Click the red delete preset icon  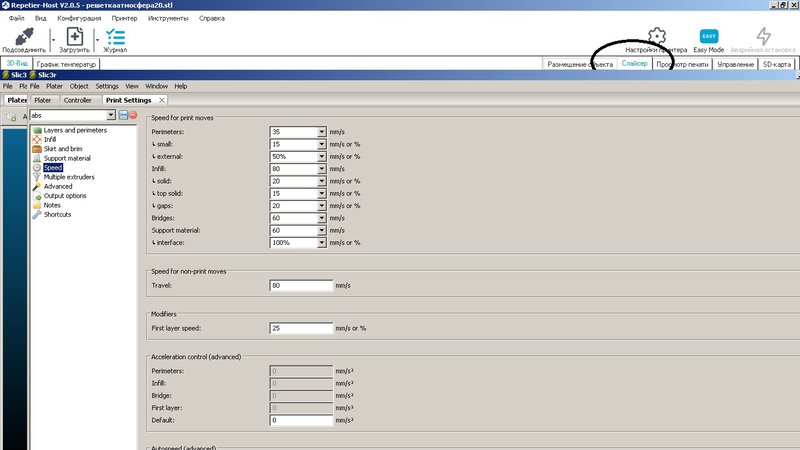(x=133, y=115)
